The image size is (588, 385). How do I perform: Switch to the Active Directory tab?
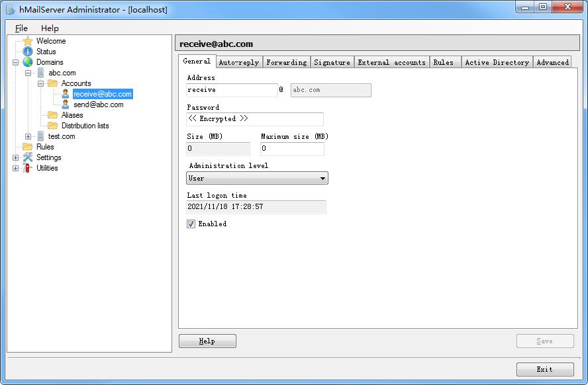[497, 62]
